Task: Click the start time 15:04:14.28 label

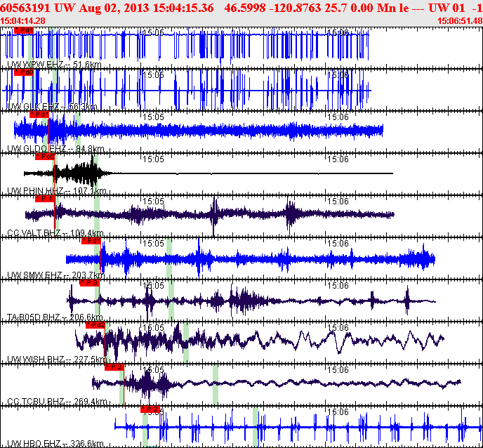Action: click(22, 21)
